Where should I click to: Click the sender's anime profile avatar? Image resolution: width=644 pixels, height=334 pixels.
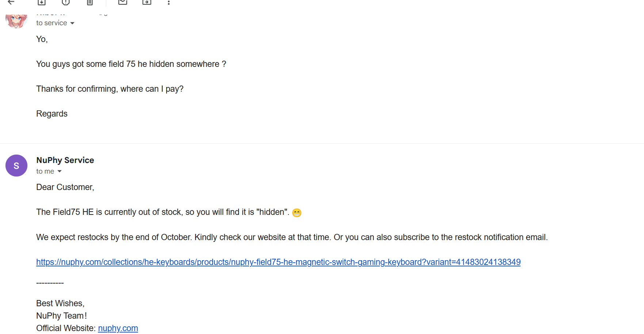click(x=16, y=21)
